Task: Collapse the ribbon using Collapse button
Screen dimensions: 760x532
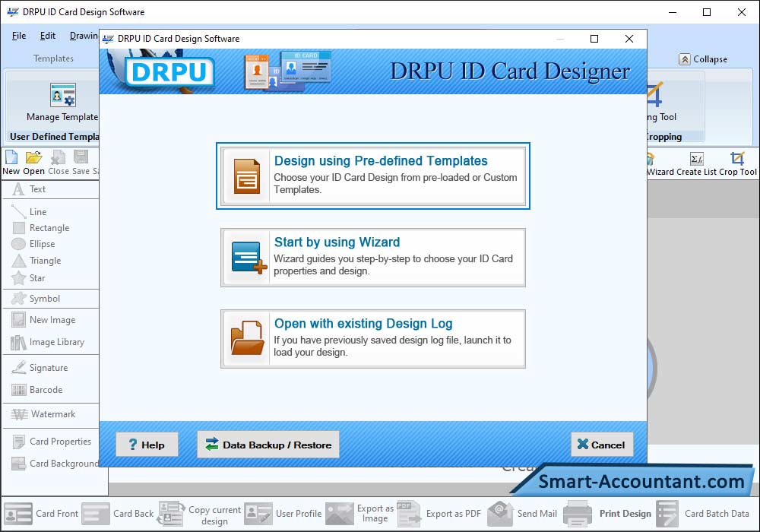Action: (x=703, y=59)
